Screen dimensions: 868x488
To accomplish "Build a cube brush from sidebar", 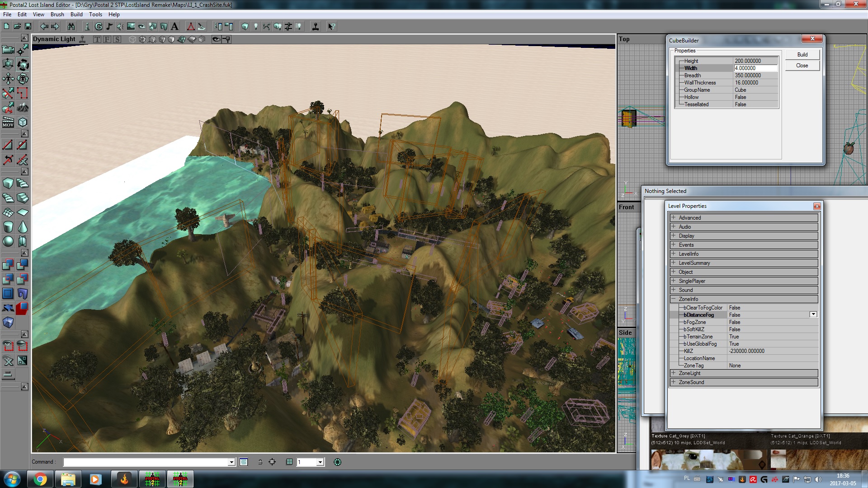I will 8,183.
